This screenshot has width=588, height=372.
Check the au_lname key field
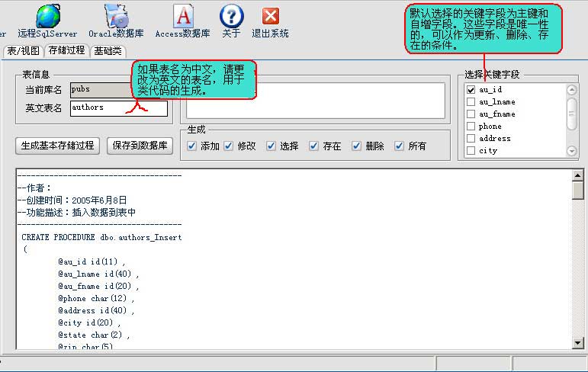(x=471, y=102)
